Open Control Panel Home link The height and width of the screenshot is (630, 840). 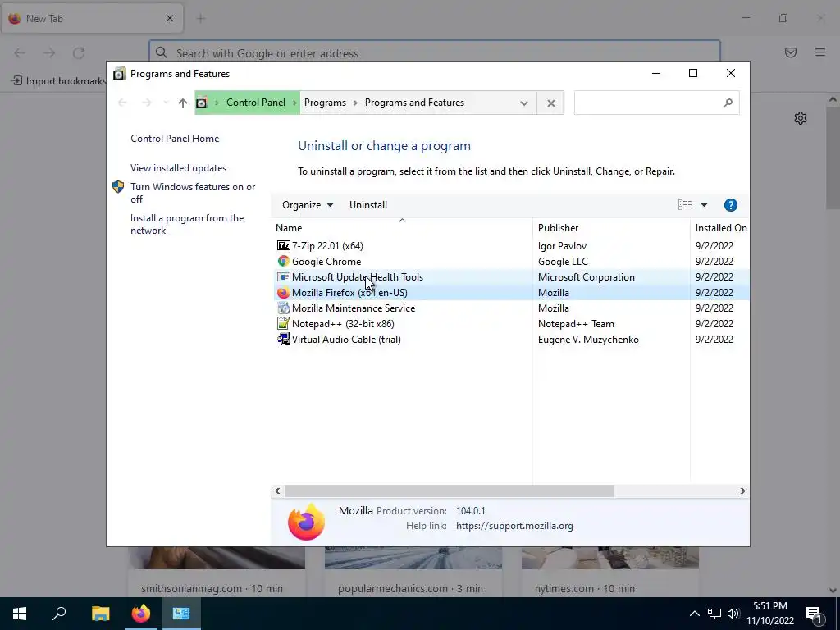(175, 138)
